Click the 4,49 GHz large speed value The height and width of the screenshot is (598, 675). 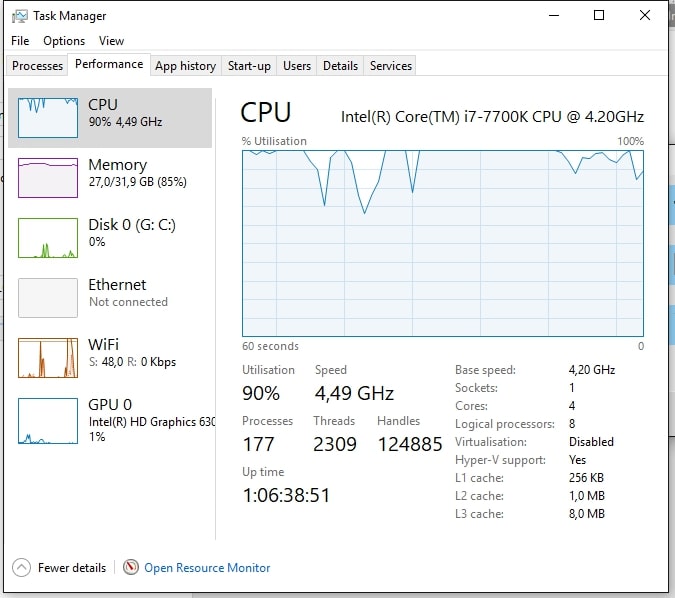[x=354, y=393]
